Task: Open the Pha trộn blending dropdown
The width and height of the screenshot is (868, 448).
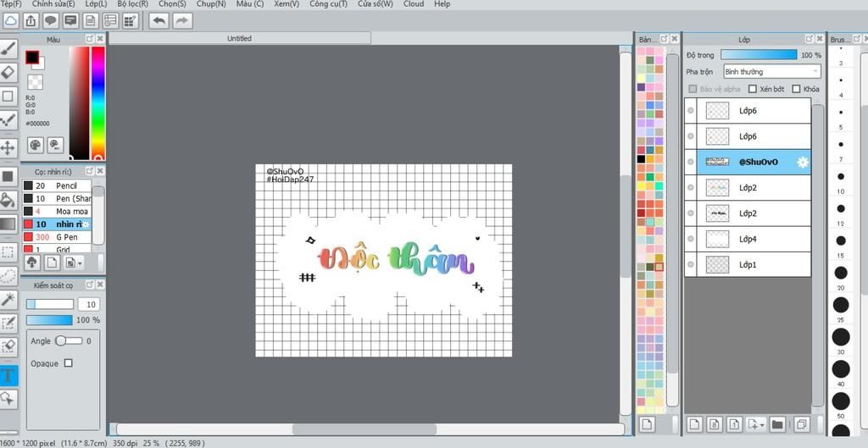Action: 771,71
